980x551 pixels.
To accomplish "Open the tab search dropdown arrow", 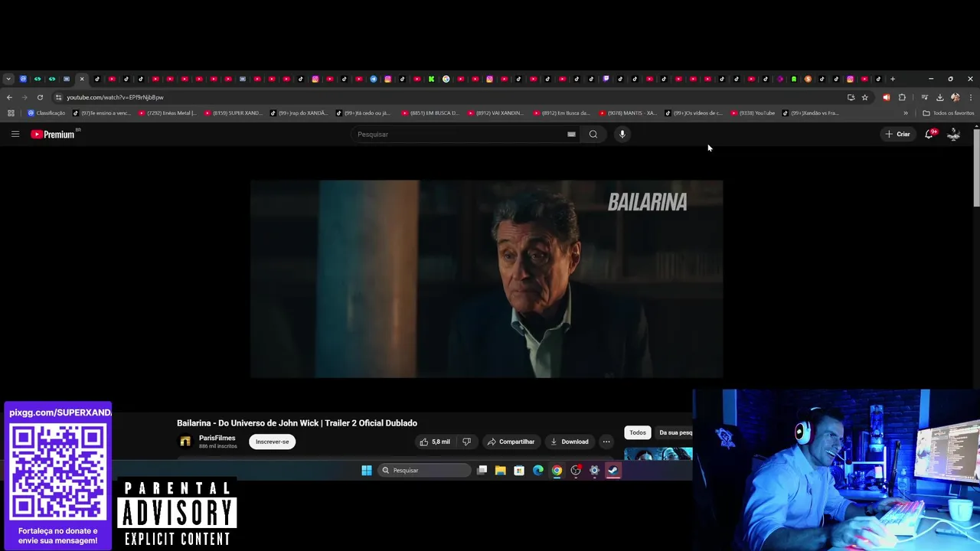I will [x=8, y=79].
